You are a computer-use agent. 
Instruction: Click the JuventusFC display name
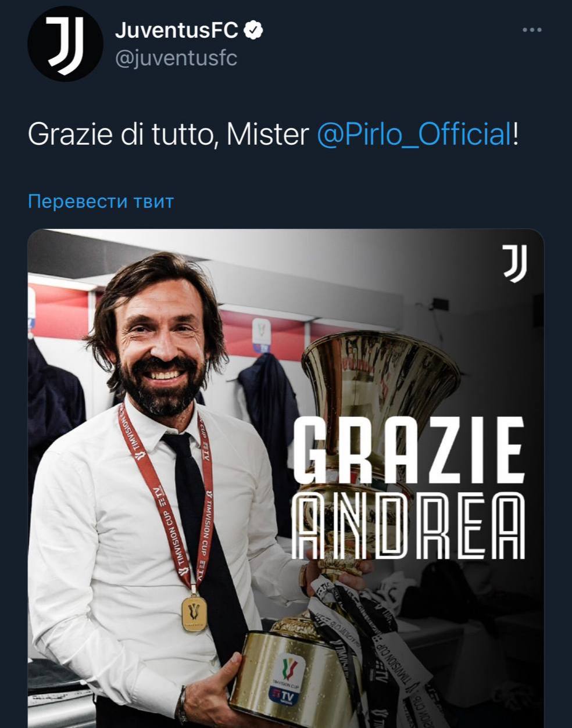177,30
